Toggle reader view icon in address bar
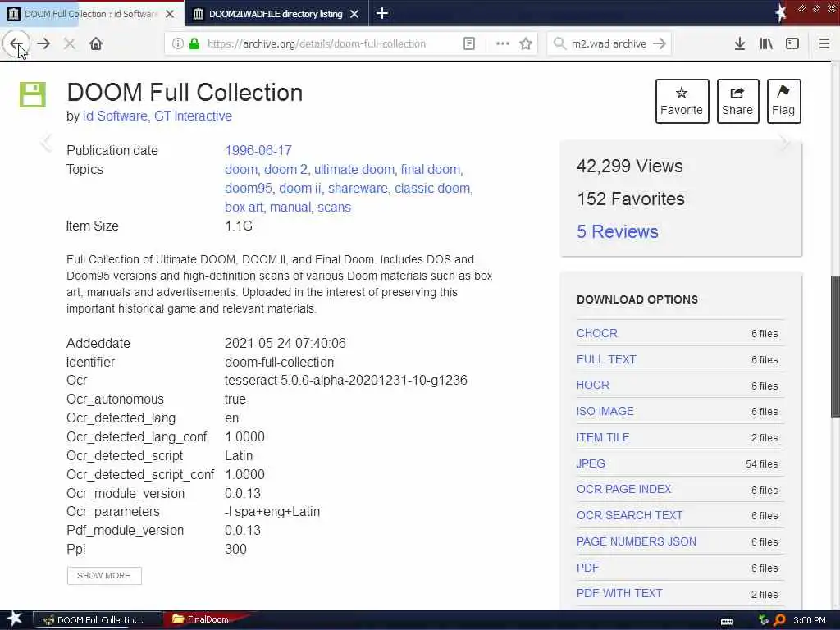 [x=469, y=44]
